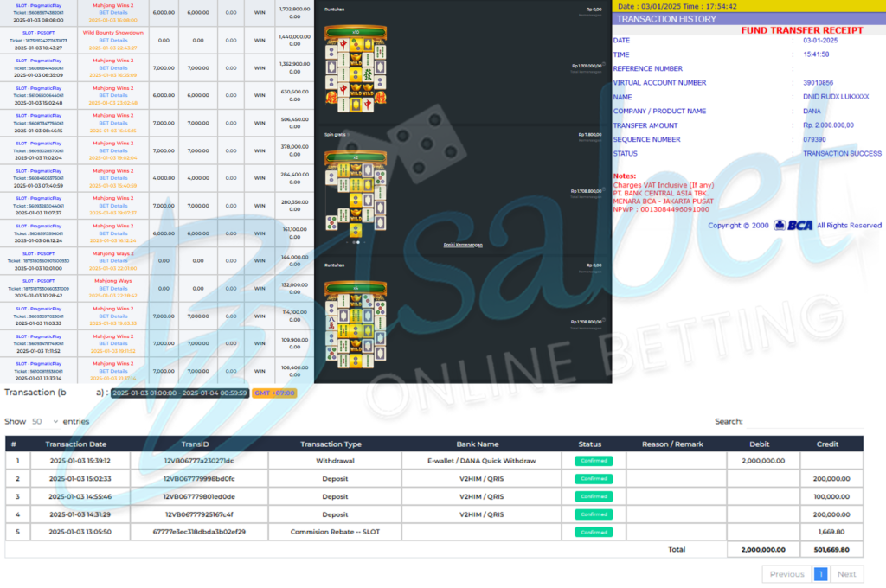886x588 pixels.
Task: Open BET Details in the 280,350.00 win row
Action: (113, 206)
